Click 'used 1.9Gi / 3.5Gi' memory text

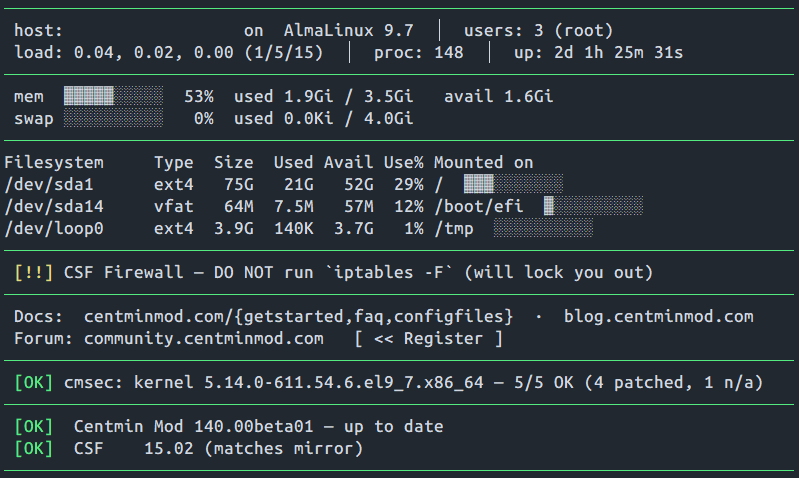[x=324, y=96]
